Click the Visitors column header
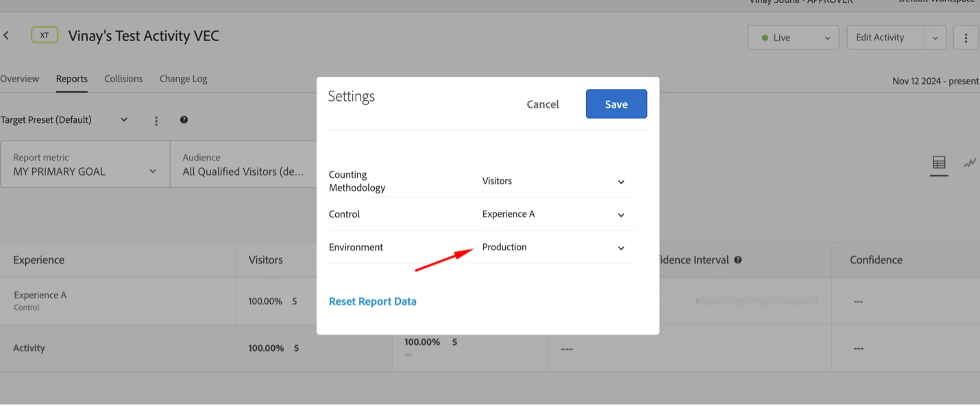 point(266,260)
